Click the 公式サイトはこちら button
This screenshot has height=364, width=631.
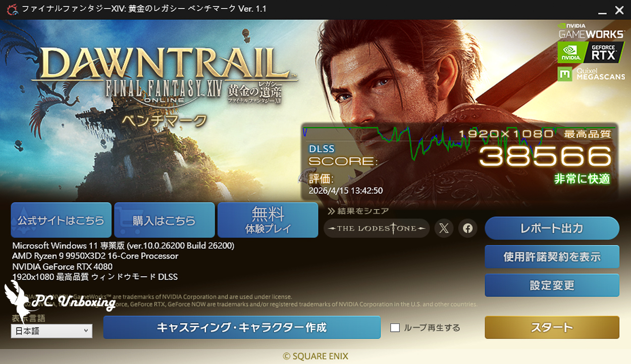click(61, 220)
